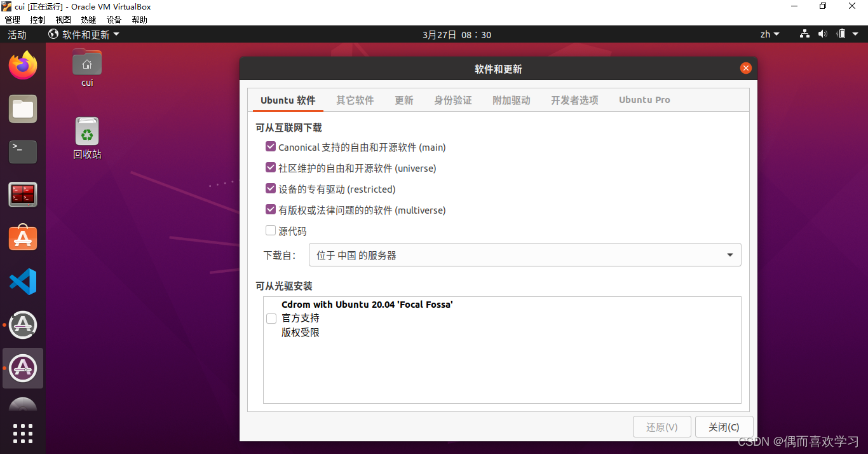Open the cui home folder desktop icon
868x454 pixels.
tap(87, 67)
